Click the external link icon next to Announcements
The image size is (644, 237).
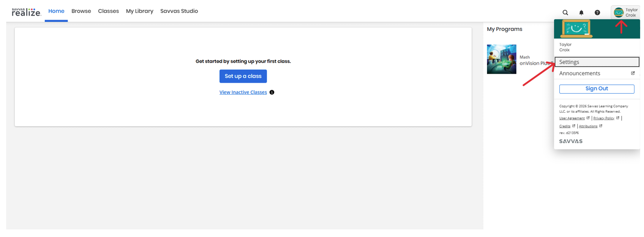pyautogui.click(x=633, y=73)
